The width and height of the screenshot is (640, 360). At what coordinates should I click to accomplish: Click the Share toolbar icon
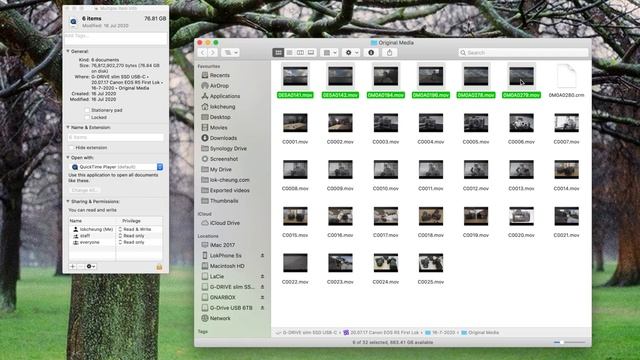(x=389, y=53)
